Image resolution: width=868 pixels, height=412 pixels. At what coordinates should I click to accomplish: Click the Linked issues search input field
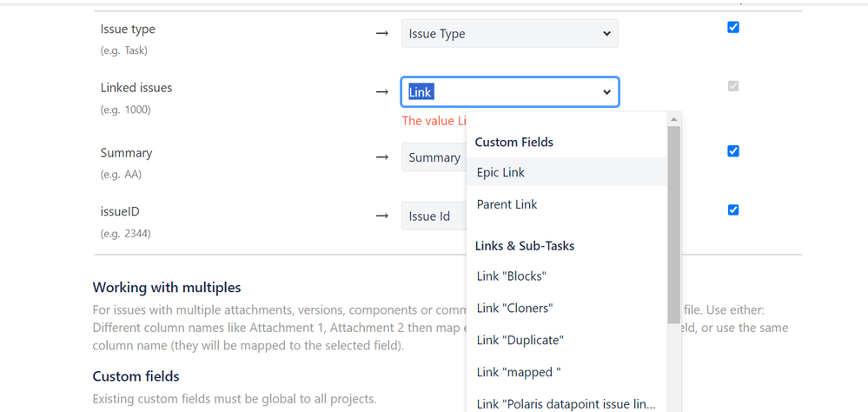(500, 92)
